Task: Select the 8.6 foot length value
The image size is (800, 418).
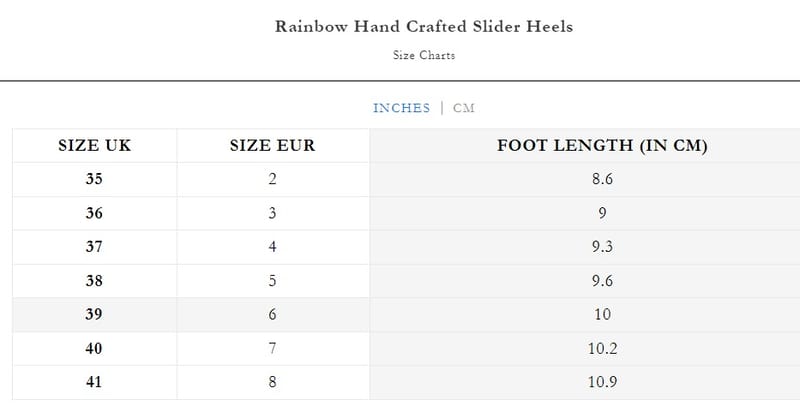Action: pyautogui.click(x=602, y=179)
